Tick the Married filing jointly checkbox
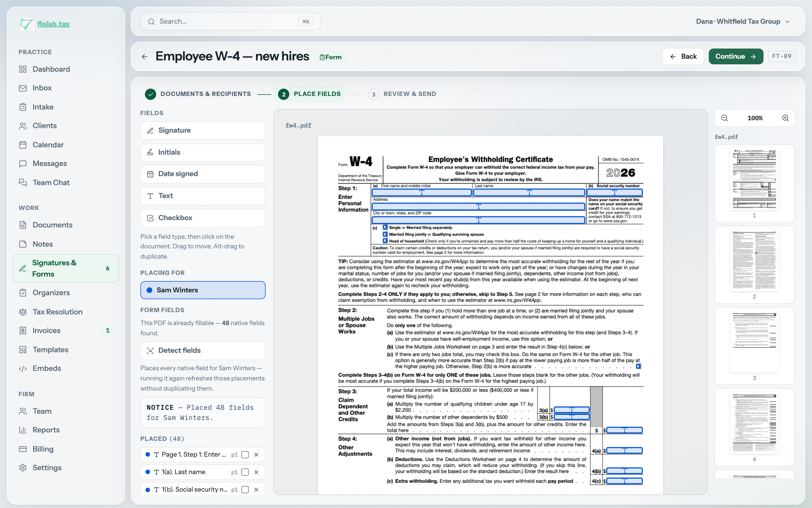 (x=385, y=234)
